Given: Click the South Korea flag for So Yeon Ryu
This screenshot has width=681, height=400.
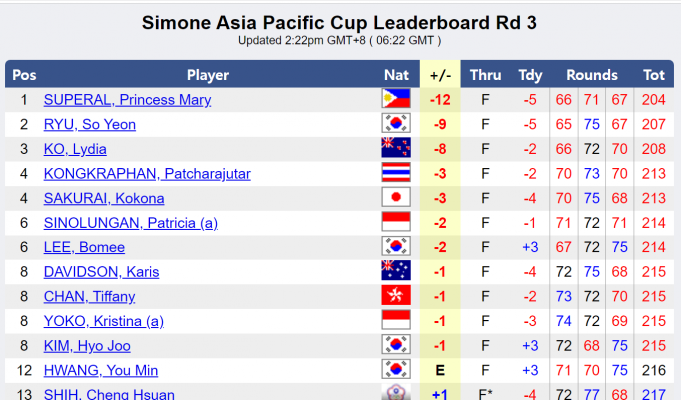Looking at the screenshot, I should click(x=396, y=124).
